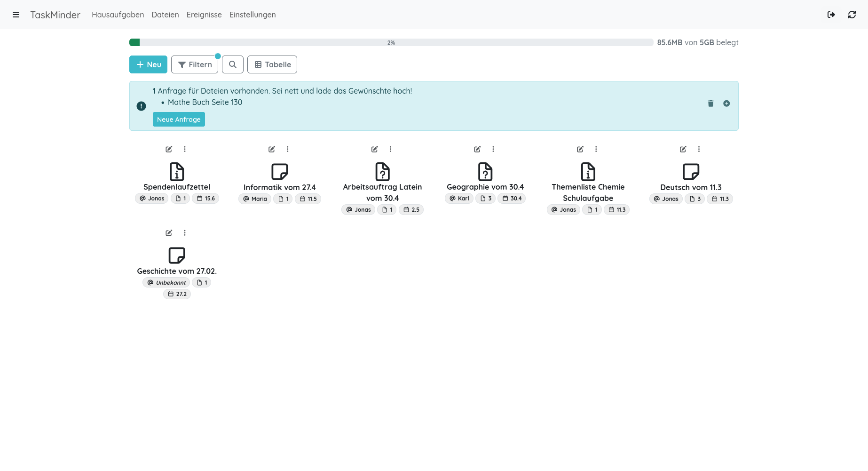Click the Unbekannt author badge
Viewport: 868px width, 471px height.
point(166,283)
